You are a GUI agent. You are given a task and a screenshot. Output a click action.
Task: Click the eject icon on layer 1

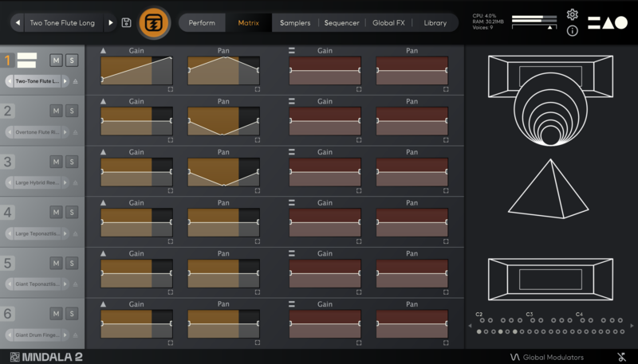click(x=76, y=81)
